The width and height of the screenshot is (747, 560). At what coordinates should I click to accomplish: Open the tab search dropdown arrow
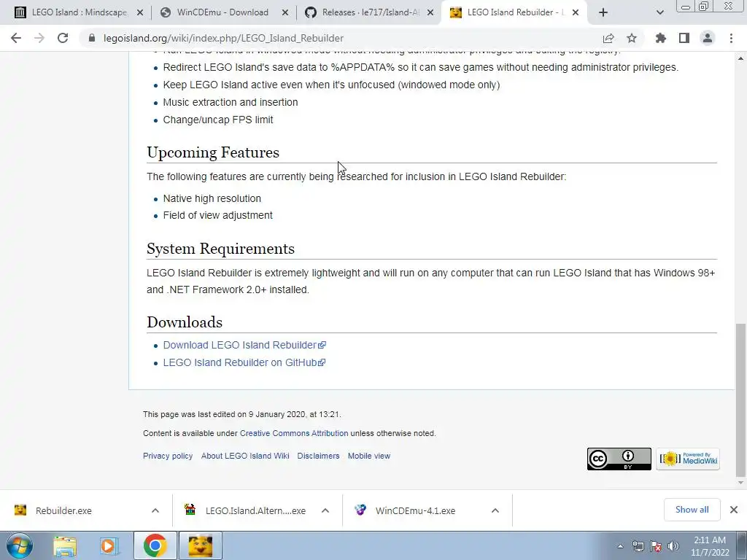coord(659,12)
